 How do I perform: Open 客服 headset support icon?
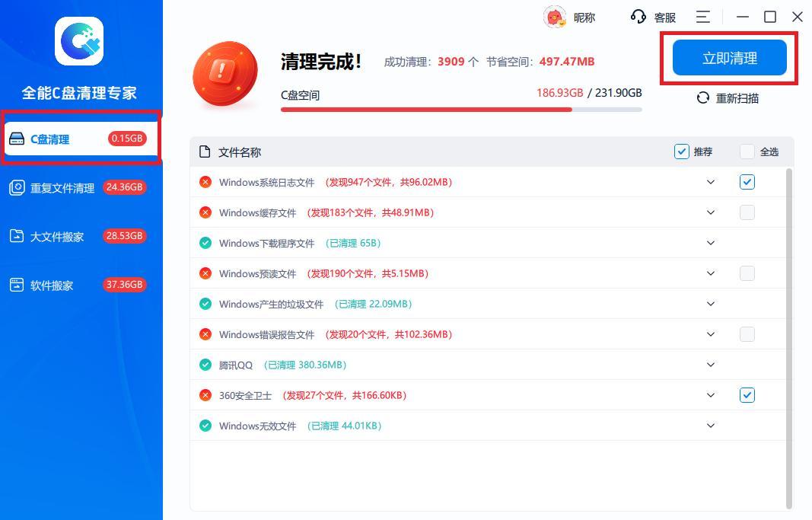[x=638, y=17]
